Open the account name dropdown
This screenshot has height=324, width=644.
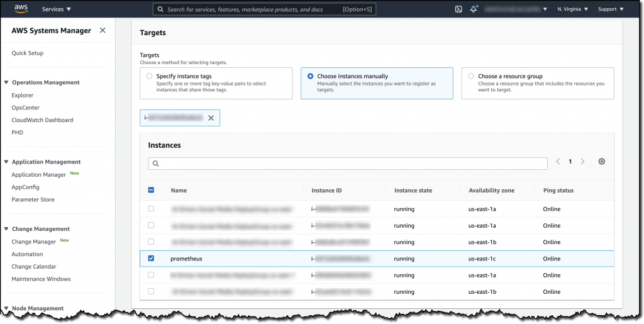516,9
